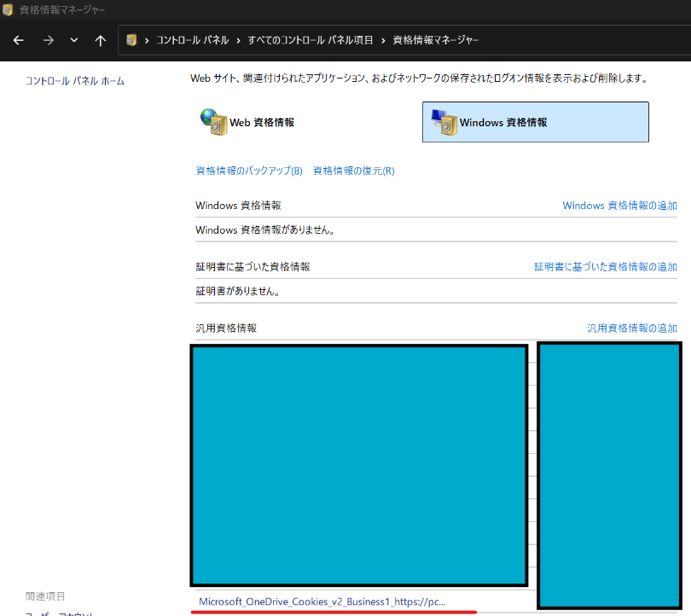Image resolution: width=691 pixels, height=616 pixels.
Task: Navigate to すべてのコントロール パネル項目 breadcrumb
Action: click(311, 40)
